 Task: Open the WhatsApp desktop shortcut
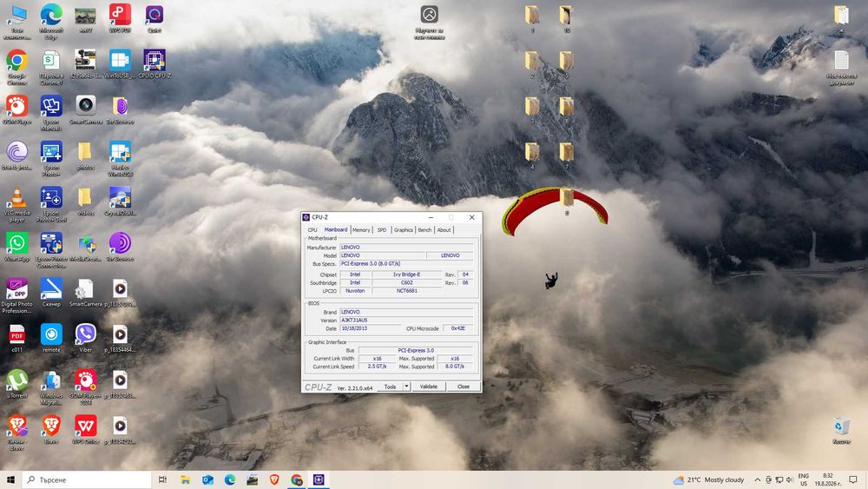[16, 247]
